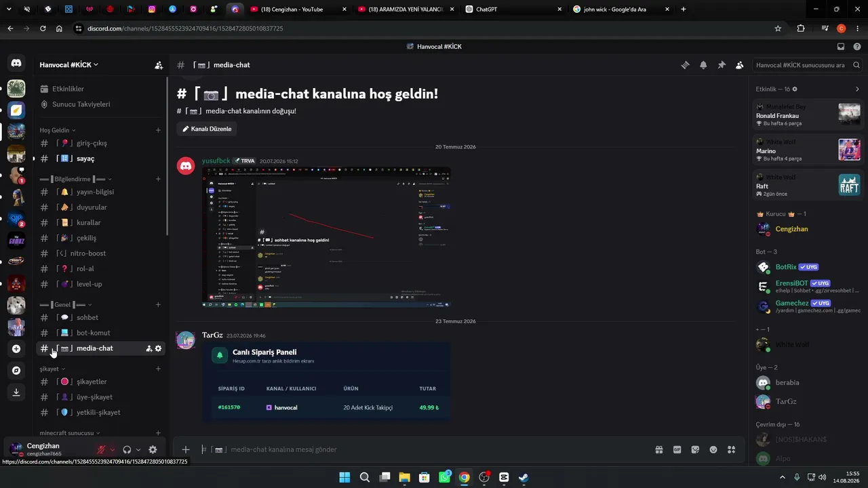Edit media-chat channel settings gear
868x488 pixels.
[x=158, y=348]
